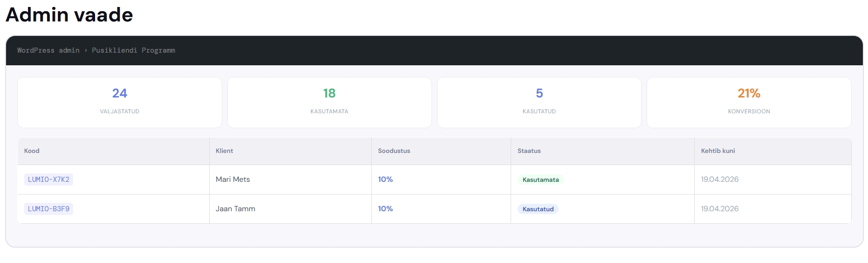The height and width of the screenshot is (263, 868).
Task: Click the Soodustus column header
Action: coord(394,151)
